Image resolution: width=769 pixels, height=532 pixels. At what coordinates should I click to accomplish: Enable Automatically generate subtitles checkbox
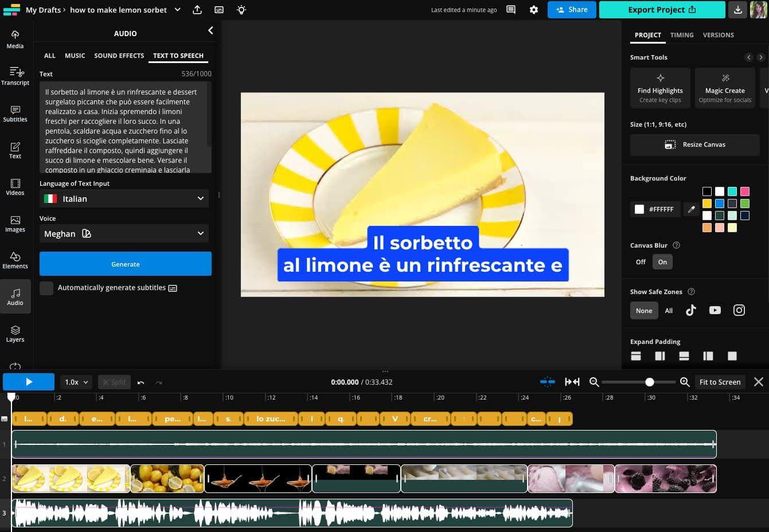click(x=46, y=288)
